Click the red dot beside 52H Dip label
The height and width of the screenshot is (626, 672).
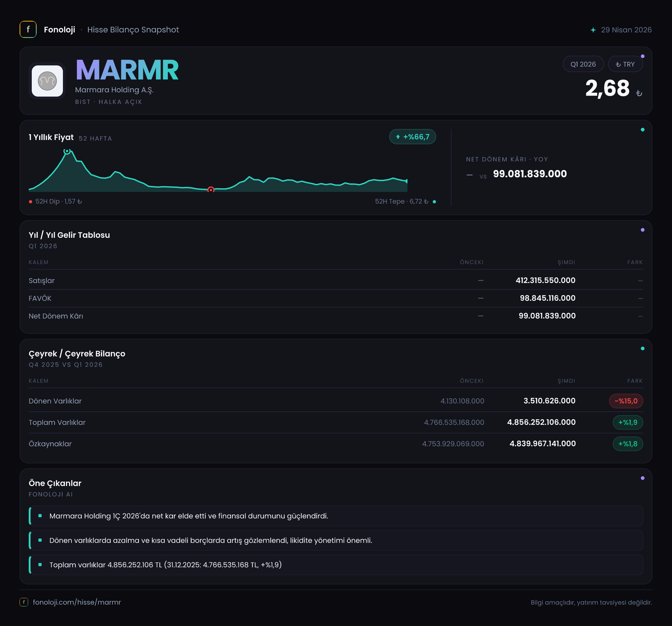(x=31, y=201)
